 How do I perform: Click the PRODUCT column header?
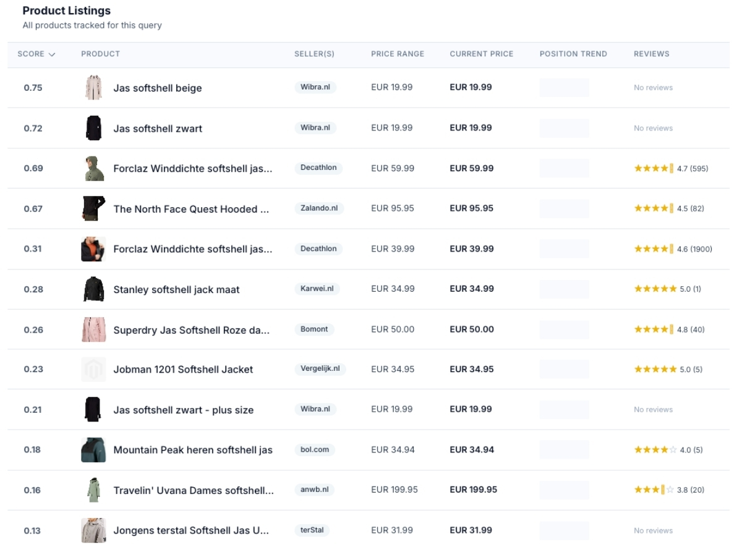pos(100,54)
